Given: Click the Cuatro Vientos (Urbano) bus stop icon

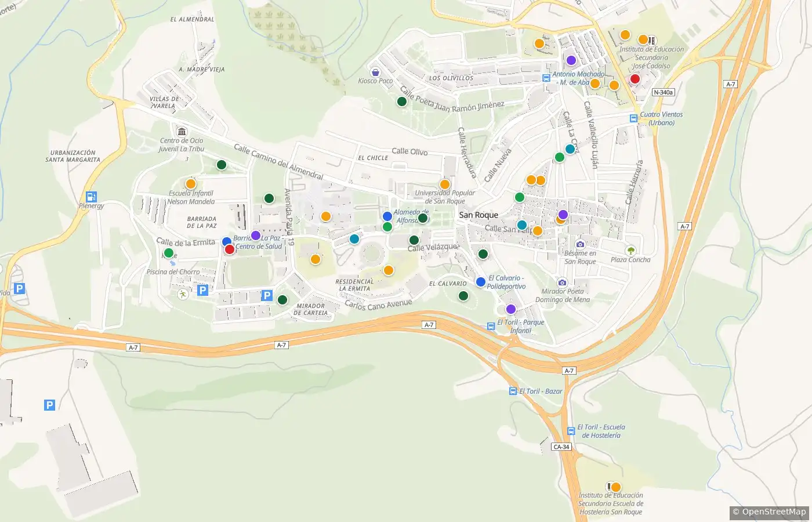Looking at the screenshot, I should tap(634, 118).
